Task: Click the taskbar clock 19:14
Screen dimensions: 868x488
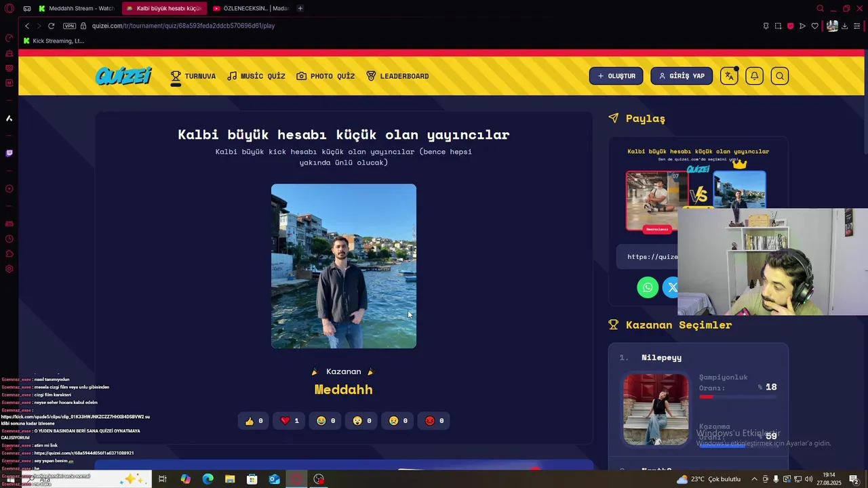Action: click(829, 479)
